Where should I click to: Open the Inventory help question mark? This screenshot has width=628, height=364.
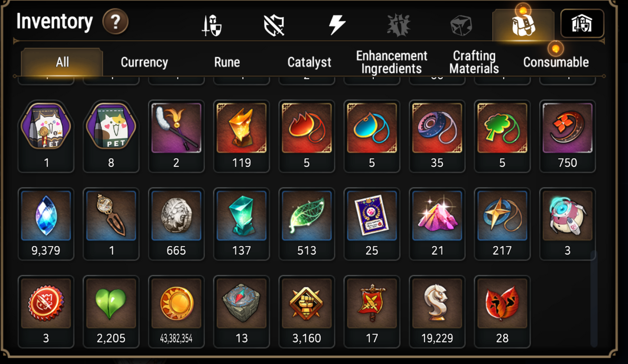pos(115,22)
